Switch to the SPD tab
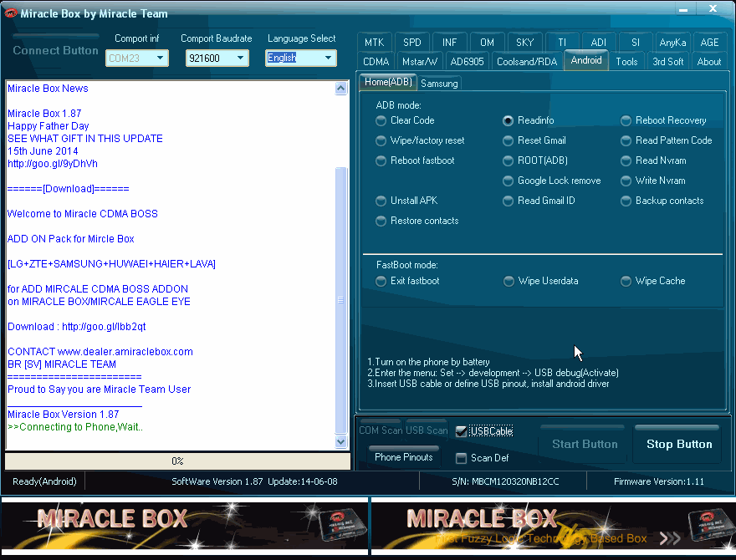736x560 pixels. tap(412, 43)
